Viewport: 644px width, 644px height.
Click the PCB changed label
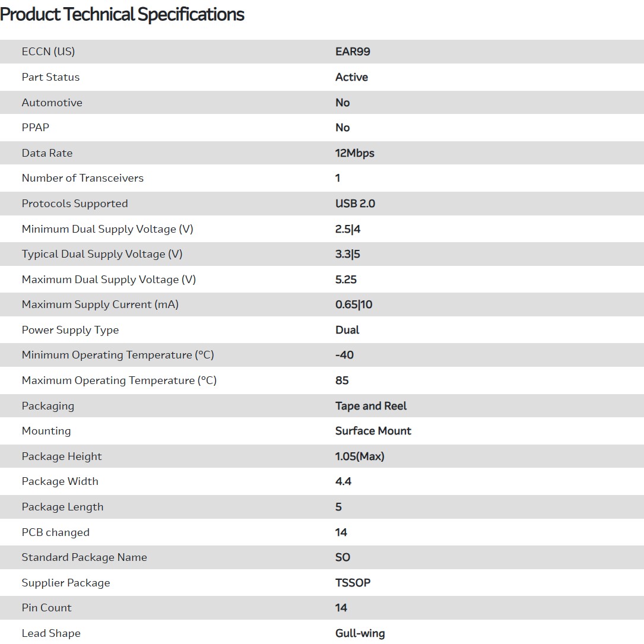coord(55,532)
